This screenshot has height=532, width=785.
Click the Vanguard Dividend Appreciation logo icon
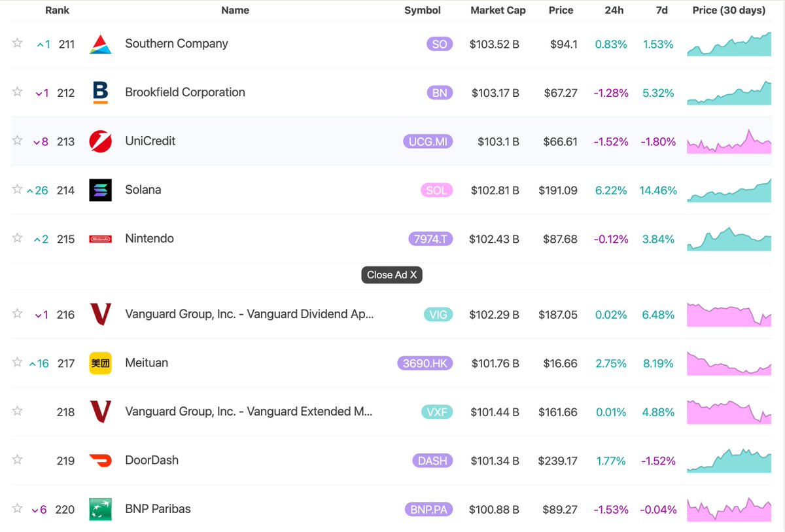[100, 314]
